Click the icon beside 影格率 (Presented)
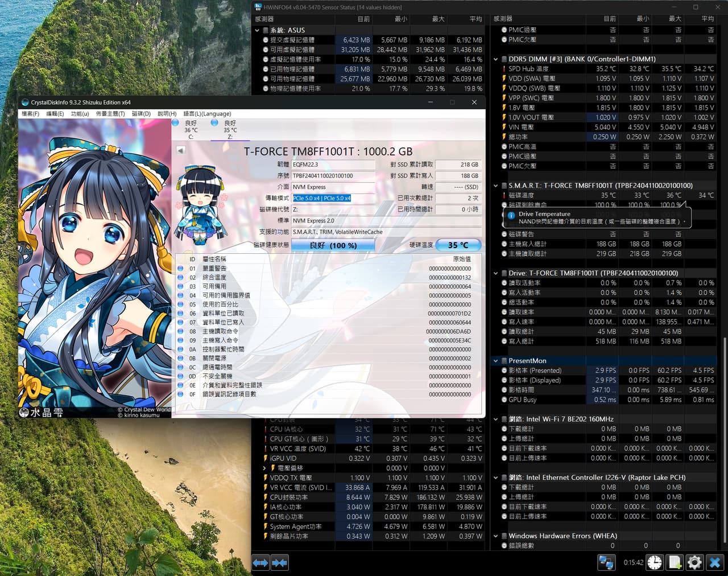 [504, 371]
